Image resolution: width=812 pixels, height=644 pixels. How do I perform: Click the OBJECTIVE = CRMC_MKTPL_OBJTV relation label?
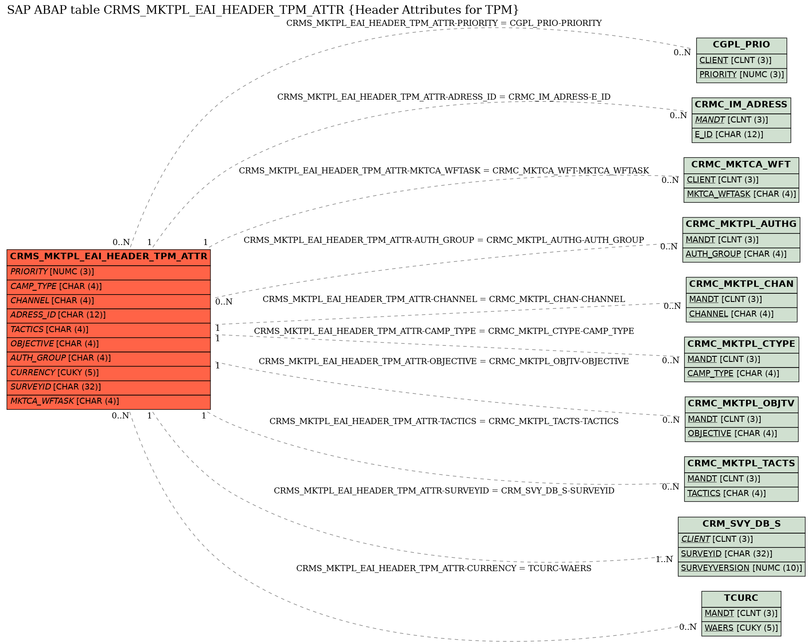pos(444,361)
